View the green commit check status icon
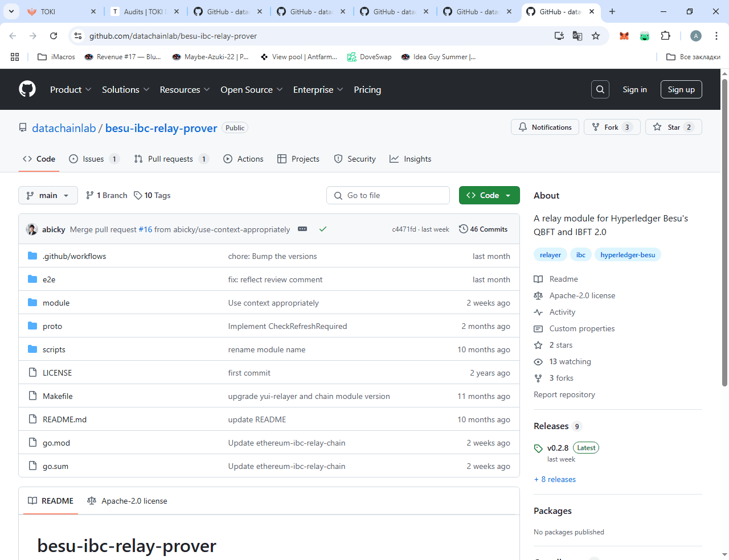 (x=323, y=229)
